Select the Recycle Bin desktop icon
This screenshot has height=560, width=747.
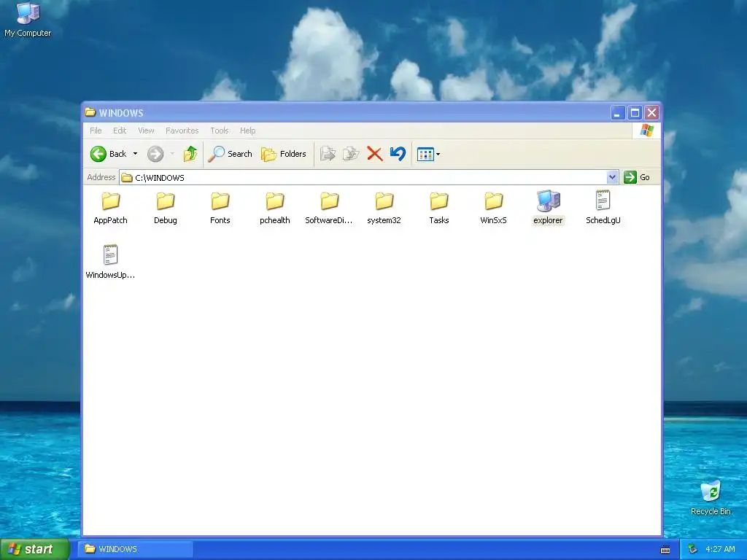[711, 498]
